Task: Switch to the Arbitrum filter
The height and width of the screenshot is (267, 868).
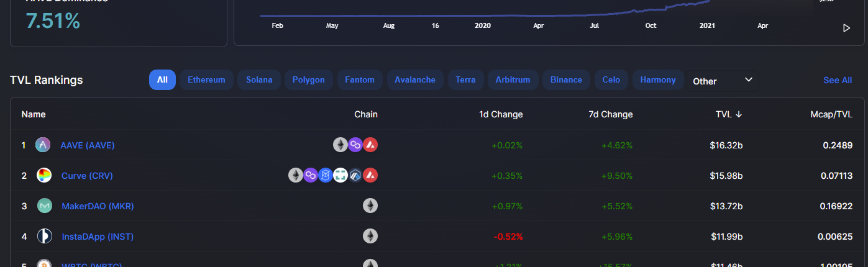Action: coord(513,80)
